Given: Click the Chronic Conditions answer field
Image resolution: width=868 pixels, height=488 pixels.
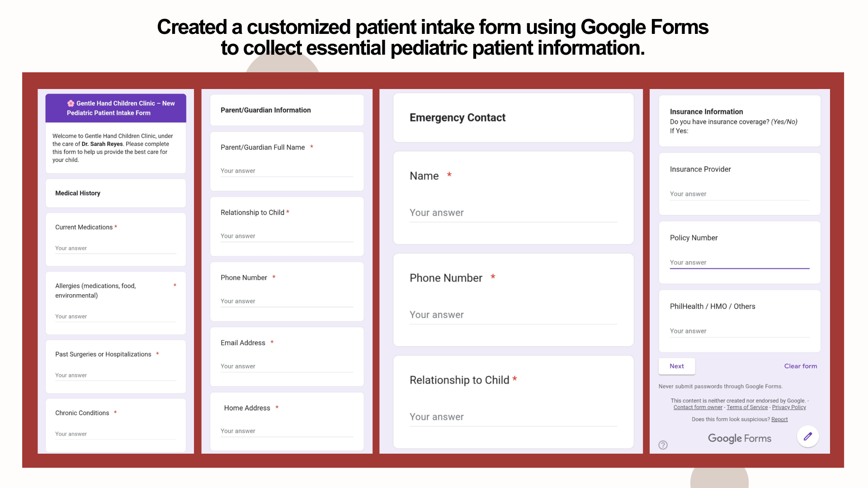Looking at the screenshot, I should (115, 434).
